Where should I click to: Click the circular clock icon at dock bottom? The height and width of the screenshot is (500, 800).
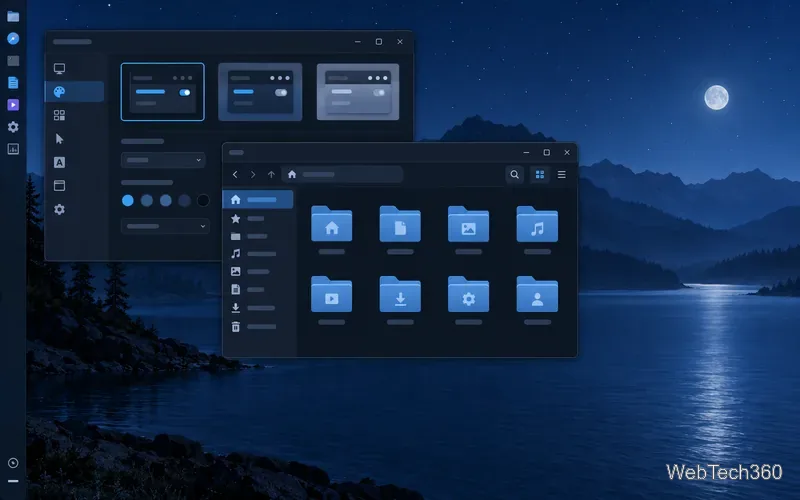[x=13, y=463]
